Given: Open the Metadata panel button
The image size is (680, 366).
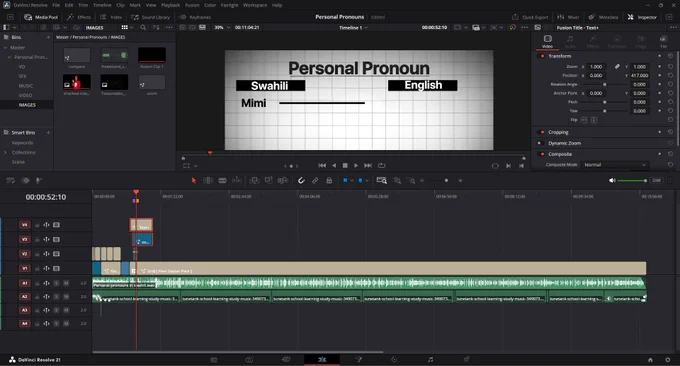Looking at the screenshot, I should (603, 17).
